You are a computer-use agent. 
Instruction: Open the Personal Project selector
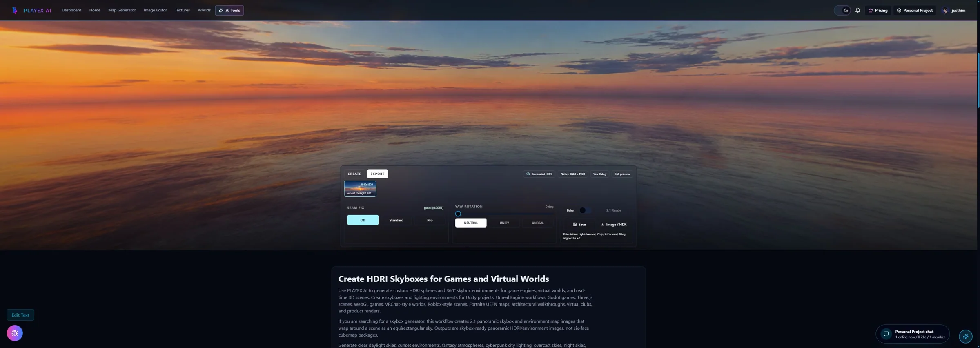pyautogui.click(x=915, y=11)
